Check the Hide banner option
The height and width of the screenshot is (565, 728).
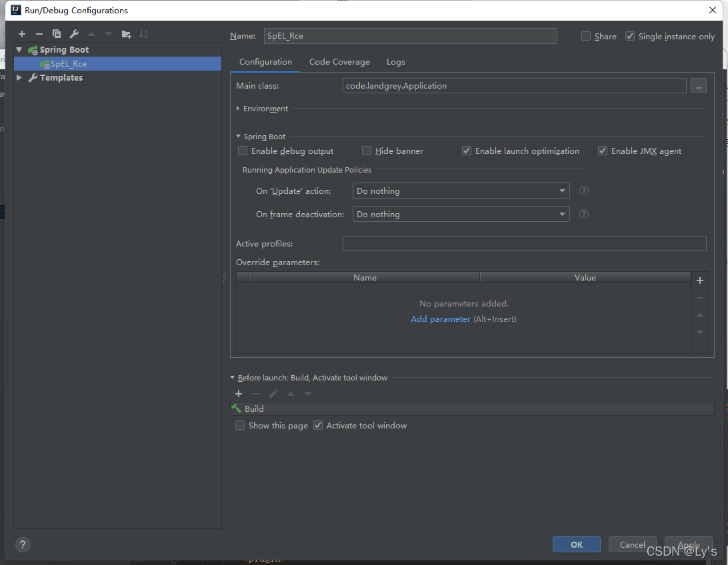(367, 151)
